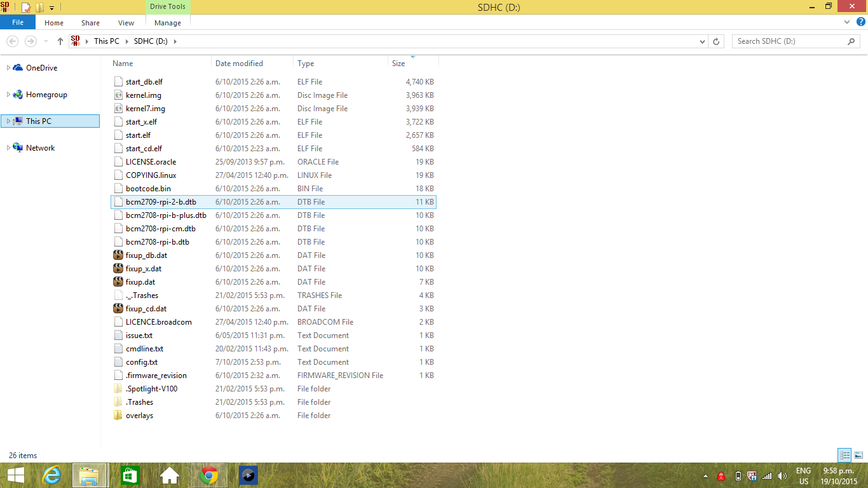Click the New Folder icon in quick access toolbar
Image resolution: width=868 pixels, height=488 pixels.
tap(39, 8)
